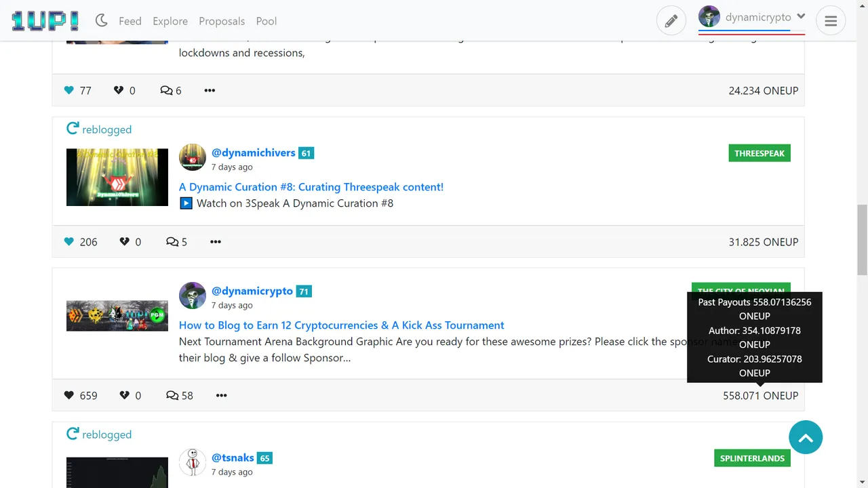This screenshot has height=488, width=868.
Task: Go to the Explore page
Action: [170, 21]
